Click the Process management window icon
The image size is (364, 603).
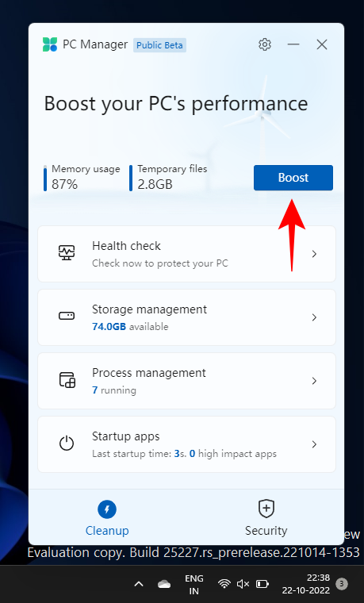tap(67, 379)
